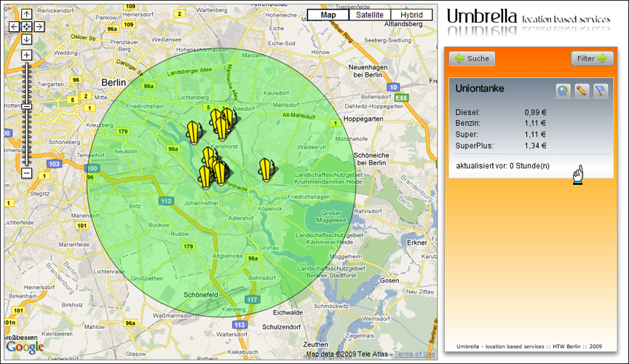The image size is (629, 364).
Task: Pan the map right with the arrow
Action: [x=39, y=26]
